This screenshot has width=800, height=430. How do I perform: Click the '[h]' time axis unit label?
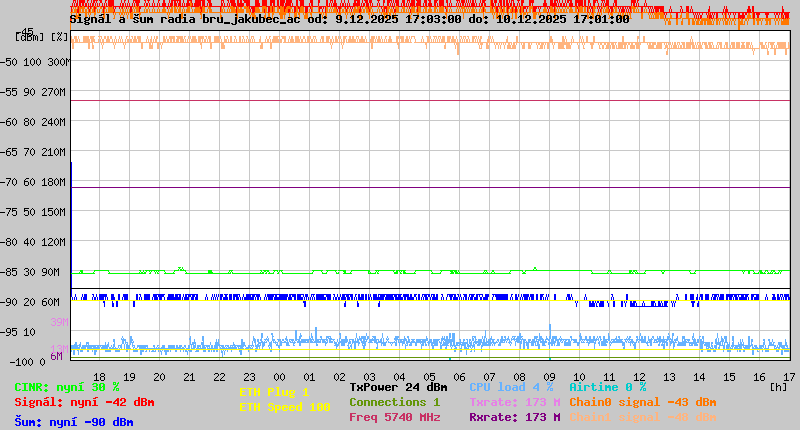click(x=779, y=387)
